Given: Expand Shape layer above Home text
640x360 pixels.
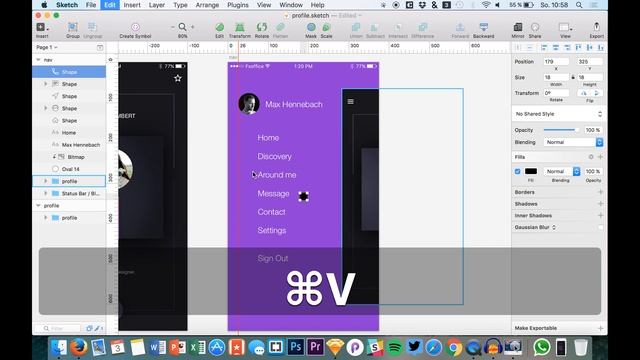Looking at the screenshot, I should coord(45,108).
